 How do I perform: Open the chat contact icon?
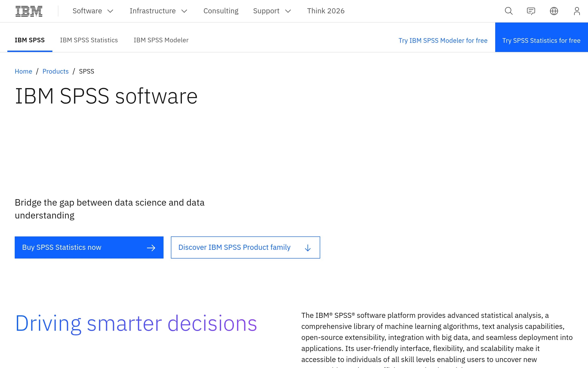pyautogui.click(x=531, y=11)
